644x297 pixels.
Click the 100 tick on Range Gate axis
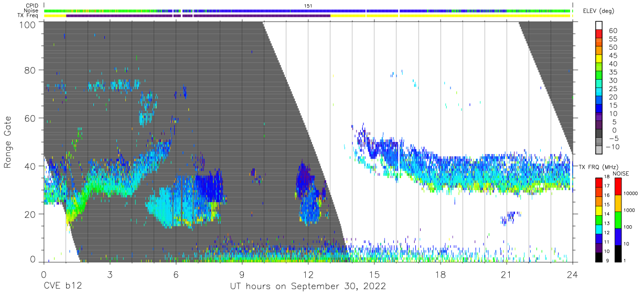[27, 25]
